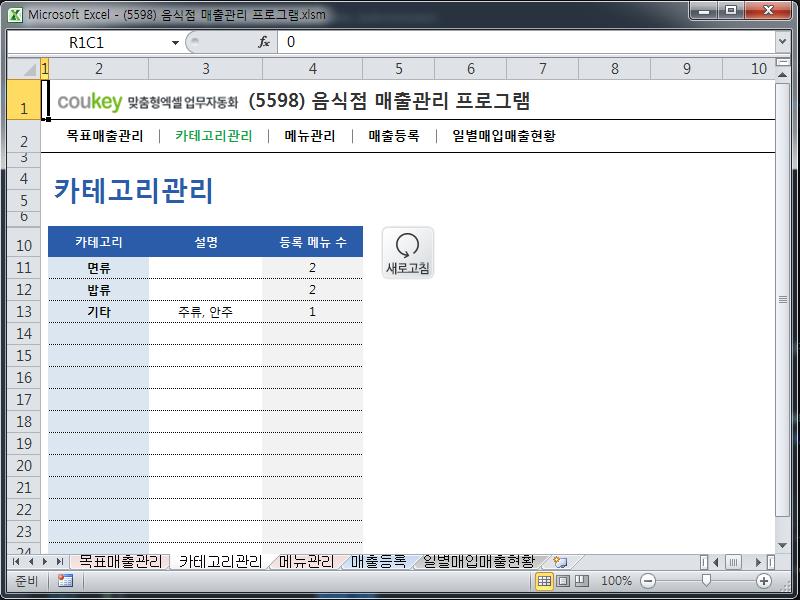This screenshot has height=600, width=800.
Task: Select the menu count cell in 기타 row
Action: pyautogui.click(x=313, y=312)
